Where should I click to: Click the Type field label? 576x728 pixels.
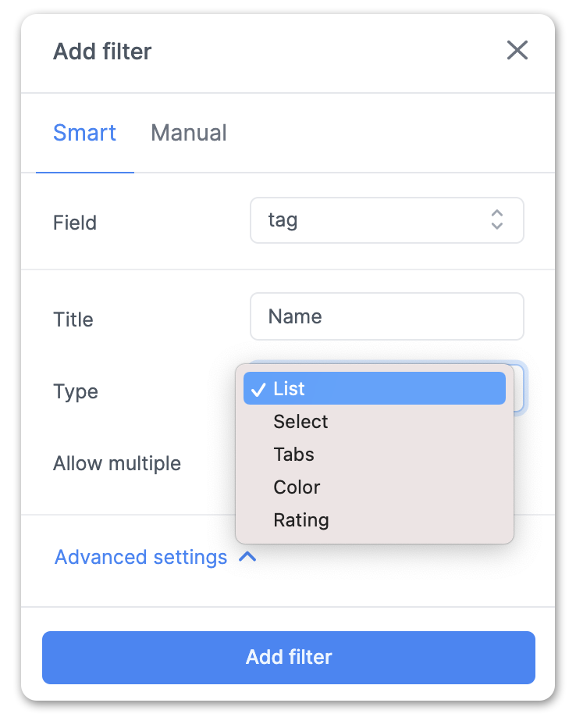point(76,391)
